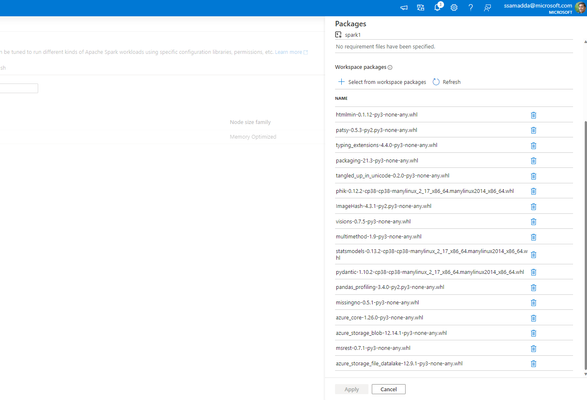Delete the patsy-0.5.3 package

point(533,130)
